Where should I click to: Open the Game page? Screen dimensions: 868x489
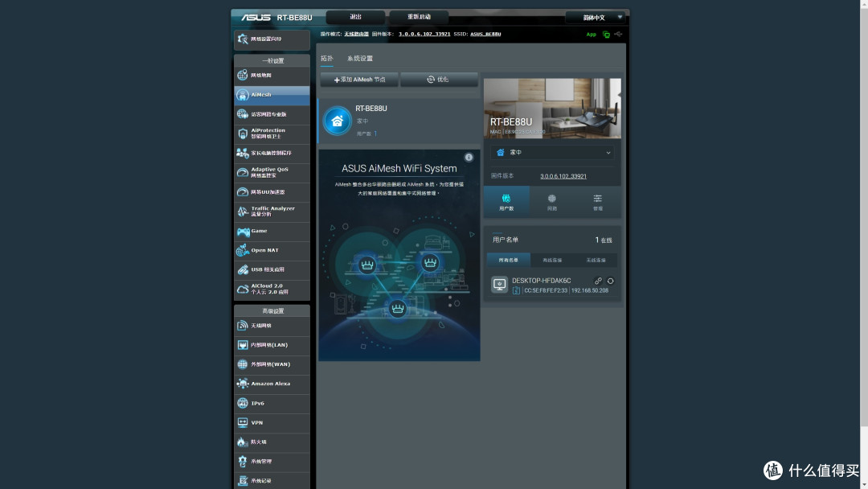pos(272,231)
